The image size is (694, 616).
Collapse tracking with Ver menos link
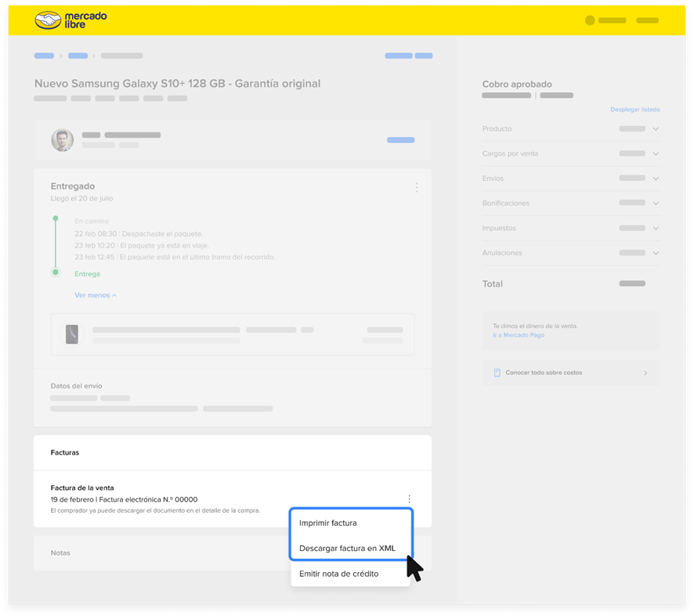pyautogui.click(x=95, y=295)
